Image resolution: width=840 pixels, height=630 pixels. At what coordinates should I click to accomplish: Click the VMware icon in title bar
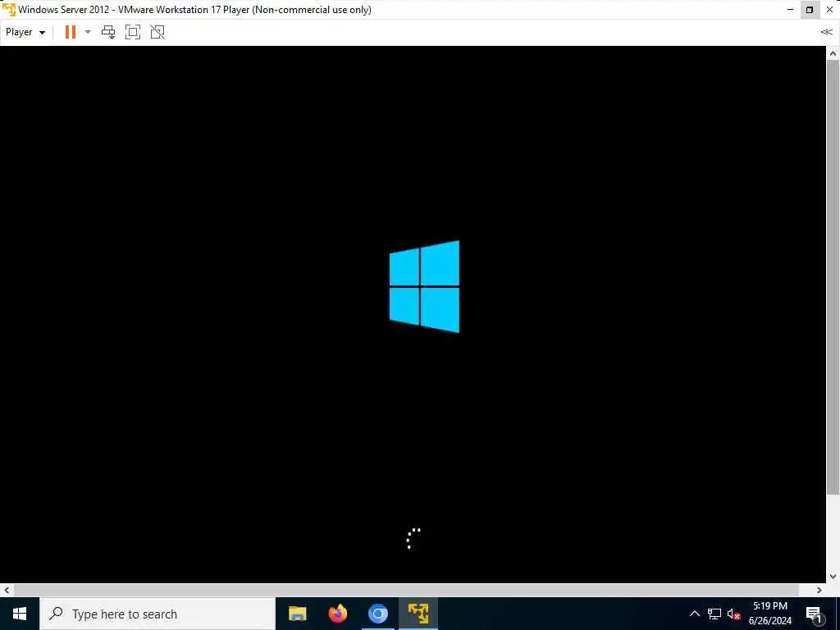8,10
